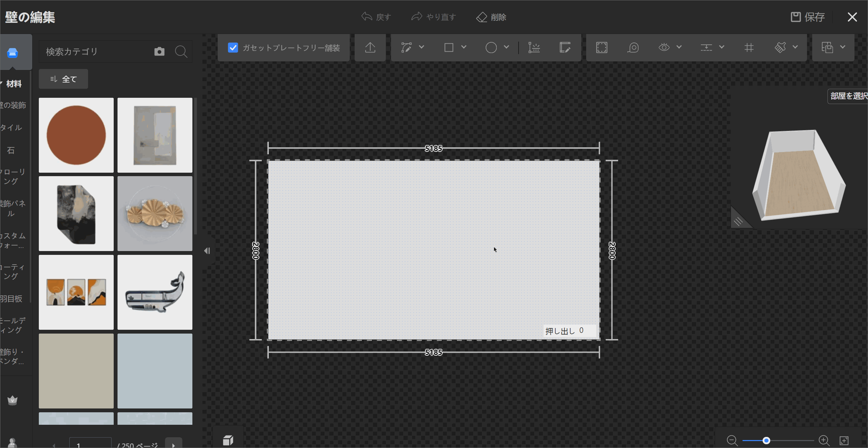Viewport: 868px width, 448px height.
Task: Collapse the left material panel arrow
Action: [207, 251]
